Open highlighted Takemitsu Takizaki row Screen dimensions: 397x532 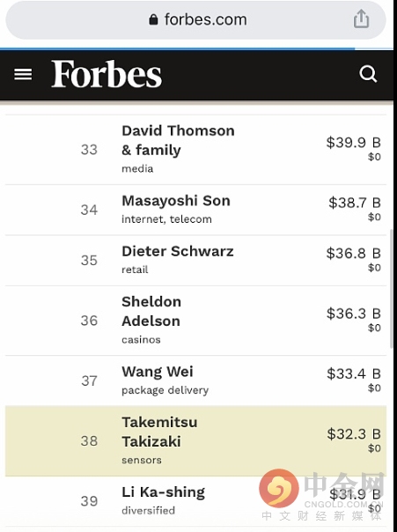pos(195,440)
